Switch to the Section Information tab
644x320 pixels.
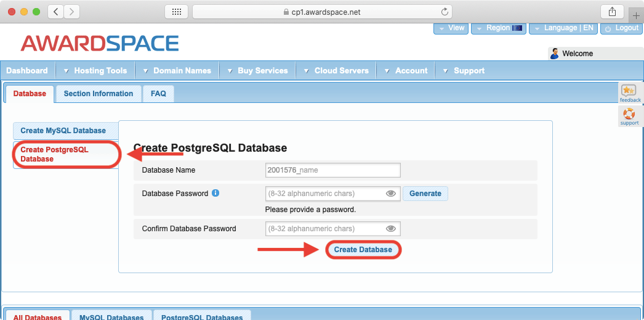(99, 94)
